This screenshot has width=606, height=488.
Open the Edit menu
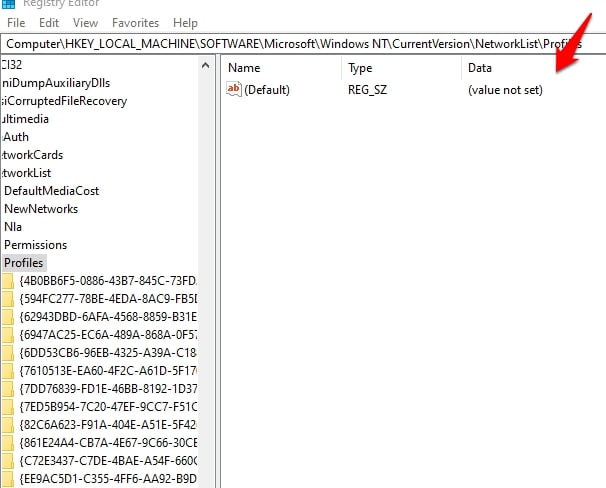click(x=49, y=23)
